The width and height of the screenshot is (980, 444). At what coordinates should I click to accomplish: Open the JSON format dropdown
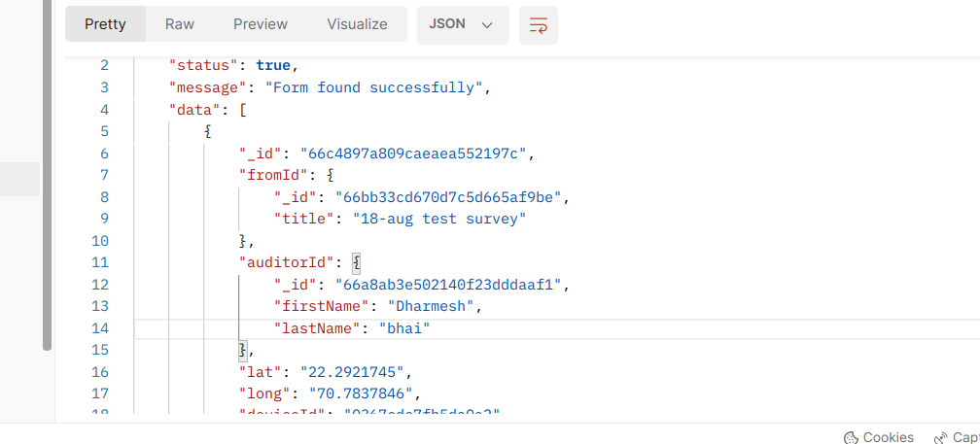463,24
